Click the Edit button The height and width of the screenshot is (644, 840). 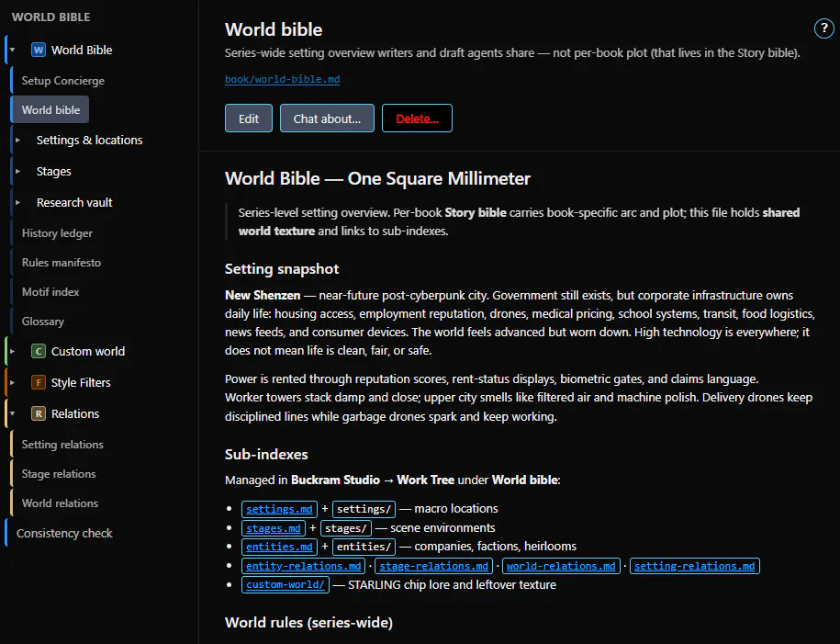click(x=249, y=118)
